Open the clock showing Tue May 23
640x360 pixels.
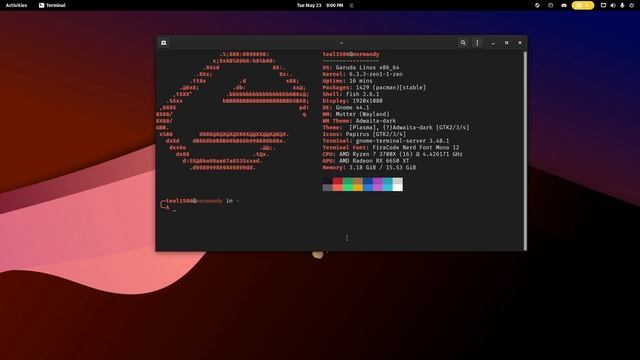(320, 5)
